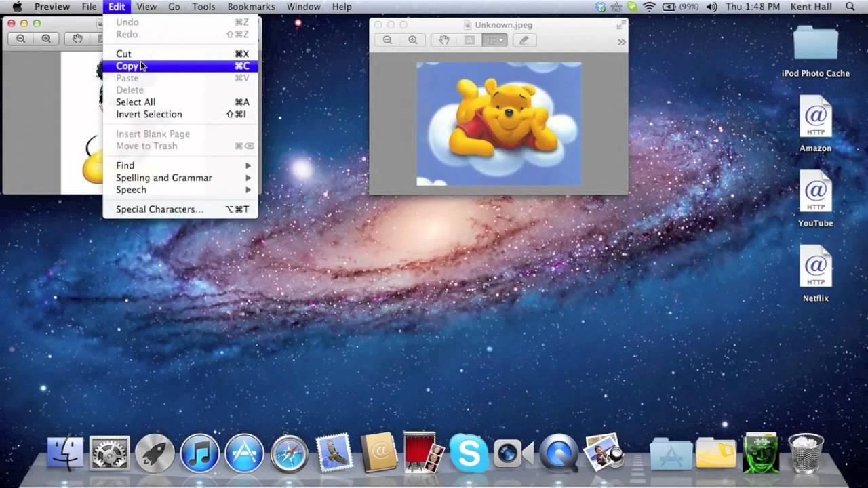This screenshot has width=868, height=488.
Task: Open Launchpad from the Dock
Action: (155, 453)
